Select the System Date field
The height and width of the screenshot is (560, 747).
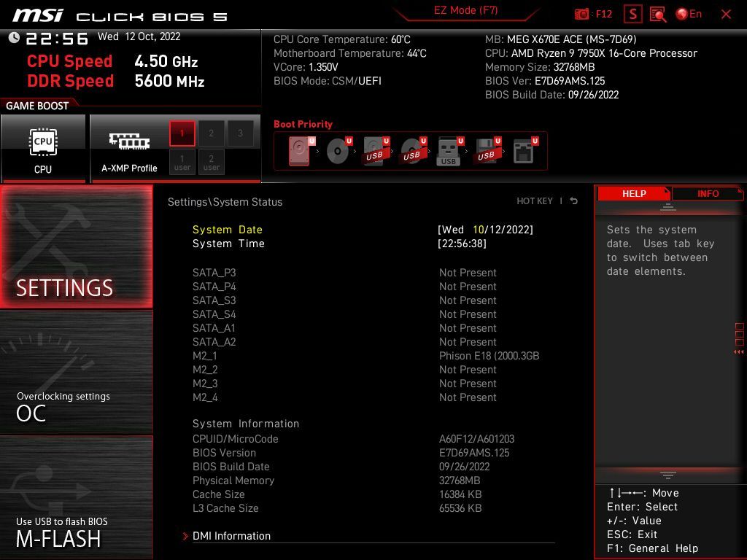[363, 230]
